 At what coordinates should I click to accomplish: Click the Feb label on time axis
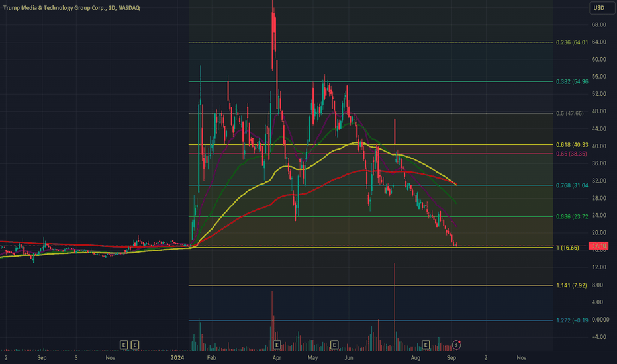click(x=211, y=357)
